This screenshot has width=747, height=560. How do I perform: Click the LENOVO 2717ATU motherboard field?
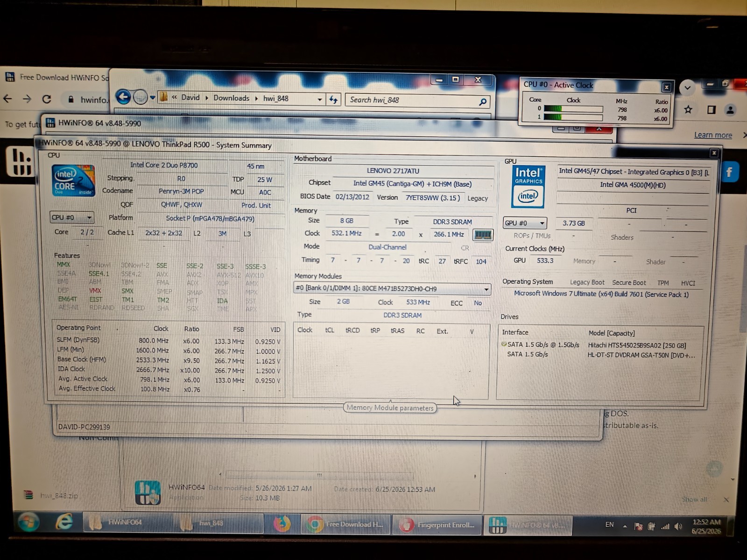click(393, 171)
